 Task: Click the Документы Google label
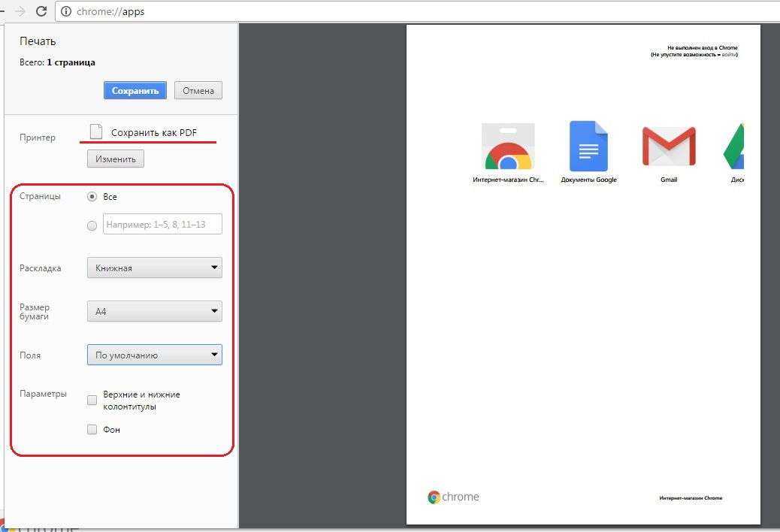[x=588, y=180]
